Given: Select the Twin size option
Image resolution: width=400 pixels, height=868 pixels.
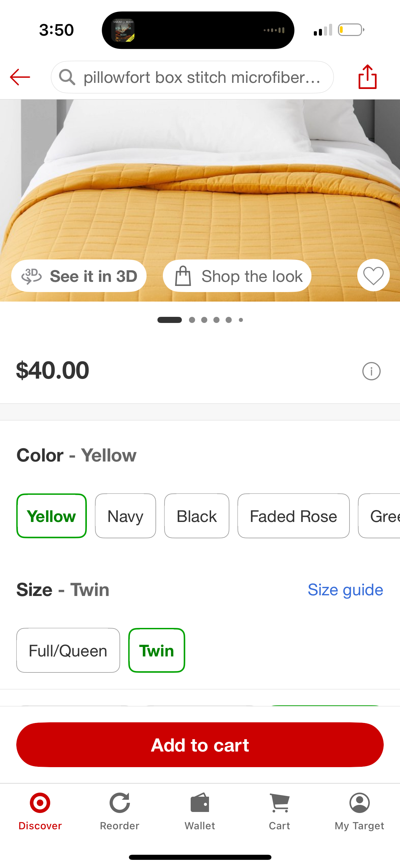Looking at the screenshot, I should (x=156, y=650).
